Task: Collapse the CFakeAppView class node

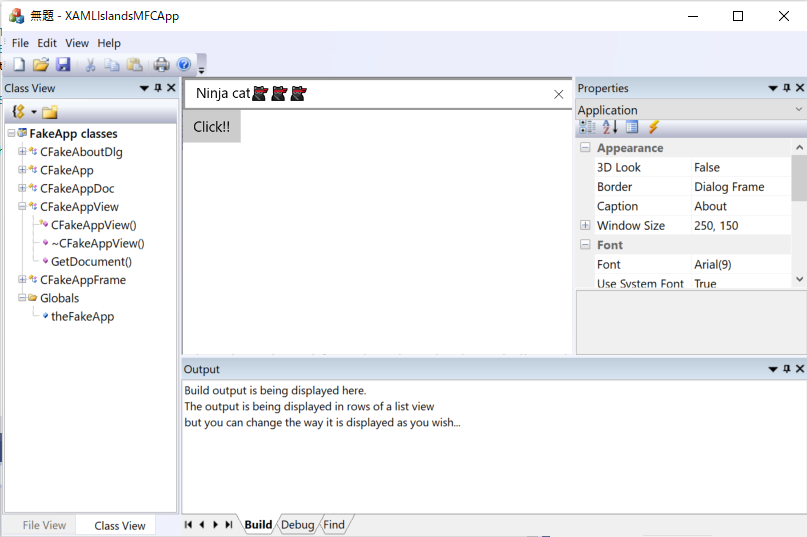Action: pyautogui.click(x=22, y=206)
